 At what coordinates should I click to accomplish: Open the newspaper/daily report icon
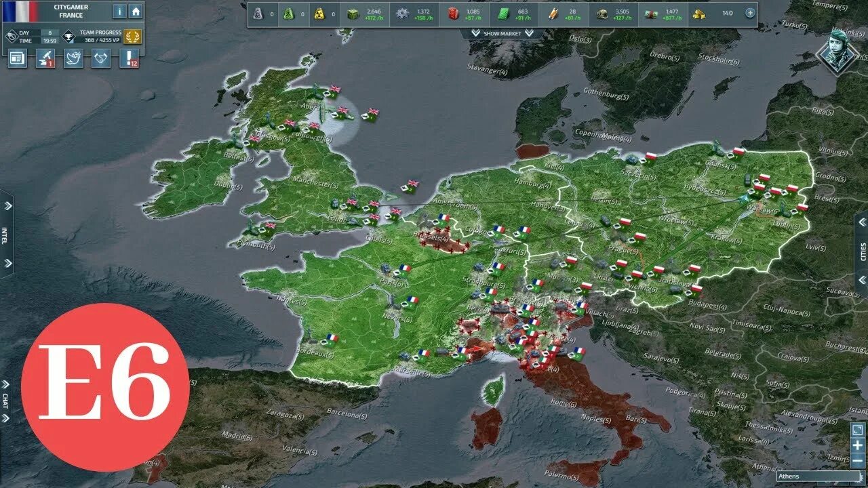coord(18,58)
